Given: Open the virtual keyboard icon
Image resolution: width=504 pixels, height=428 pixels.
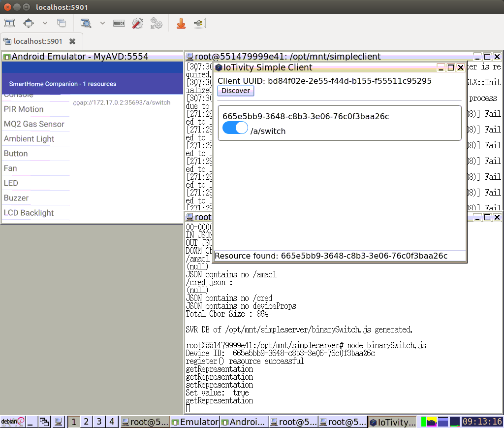Looking at the screenshot, I should [119, 23].
